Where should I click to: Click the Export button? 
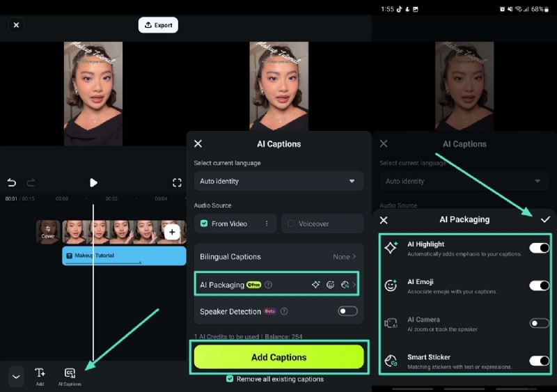[158, 25]
